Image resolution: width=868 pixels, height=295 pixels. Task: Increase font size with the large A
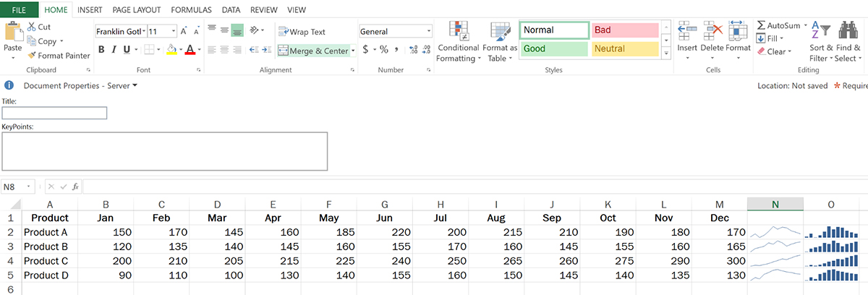[184, 31]
